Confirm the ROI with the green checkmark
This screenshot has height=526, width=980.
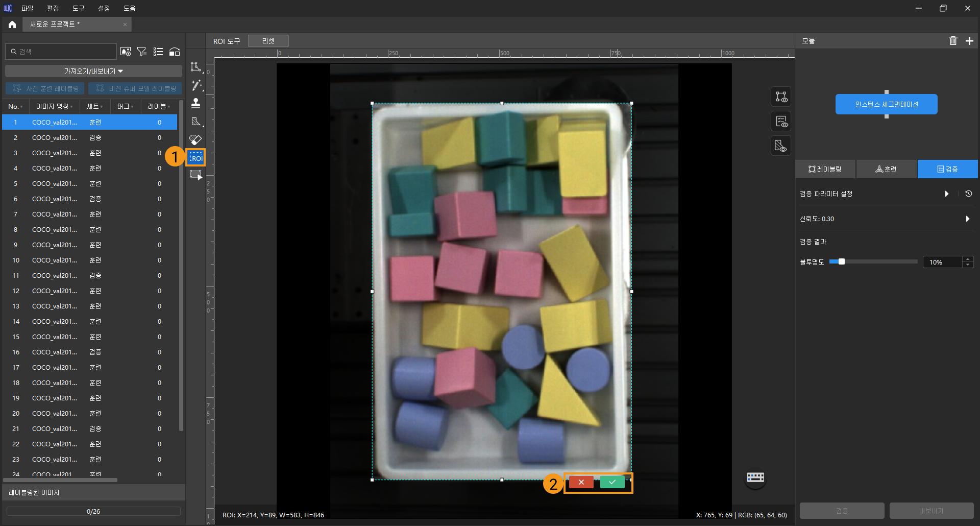612,482
